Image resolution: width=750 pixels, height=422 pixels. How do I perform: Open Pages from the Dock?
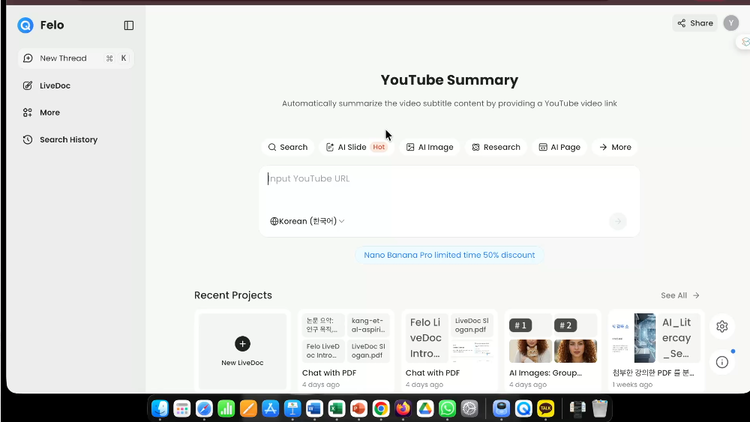[x=248, y=409]
